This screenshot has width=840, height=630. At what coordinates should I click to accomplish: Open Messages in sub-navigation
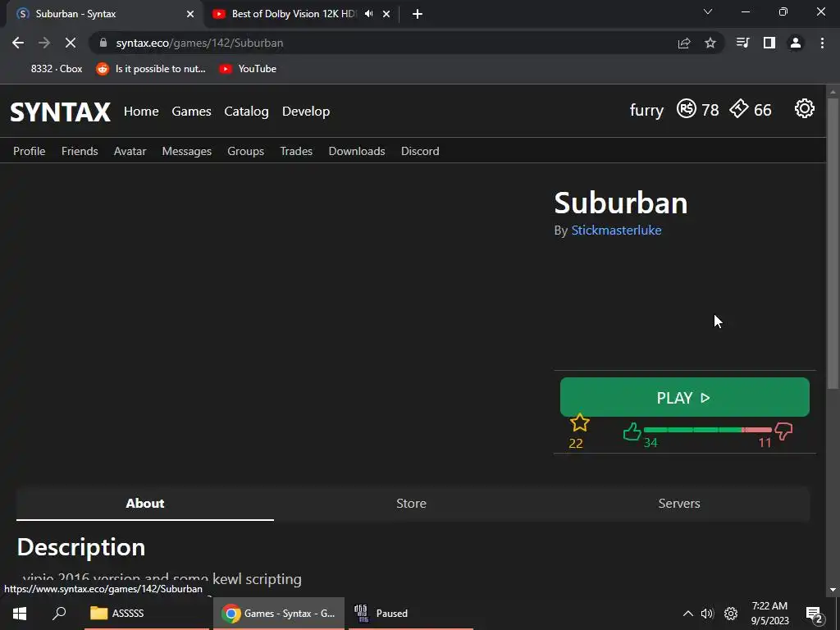point(187,151)
